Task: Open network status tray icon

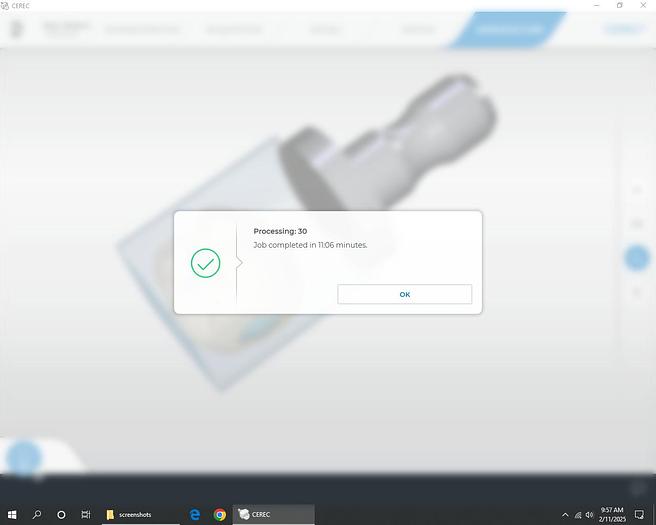Action: [x=578, y=515]
